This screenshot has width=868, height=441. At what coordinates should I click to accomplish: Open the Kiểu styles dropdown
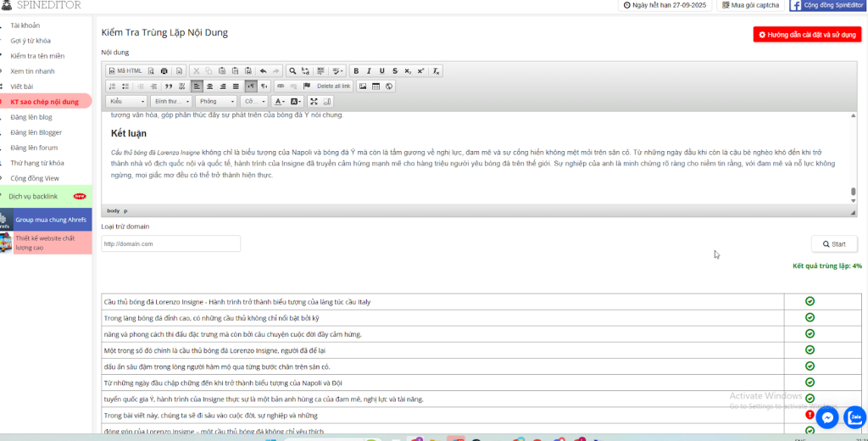pos(127,102)
